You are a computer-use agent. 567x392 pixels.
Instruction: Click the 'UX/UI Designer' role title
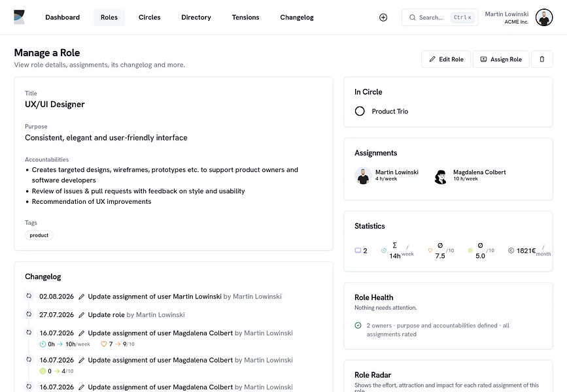[x=54, y=105]
